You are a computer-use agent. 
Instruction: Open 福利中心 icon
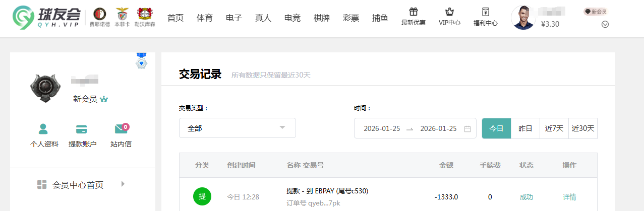tap(486, 12)
